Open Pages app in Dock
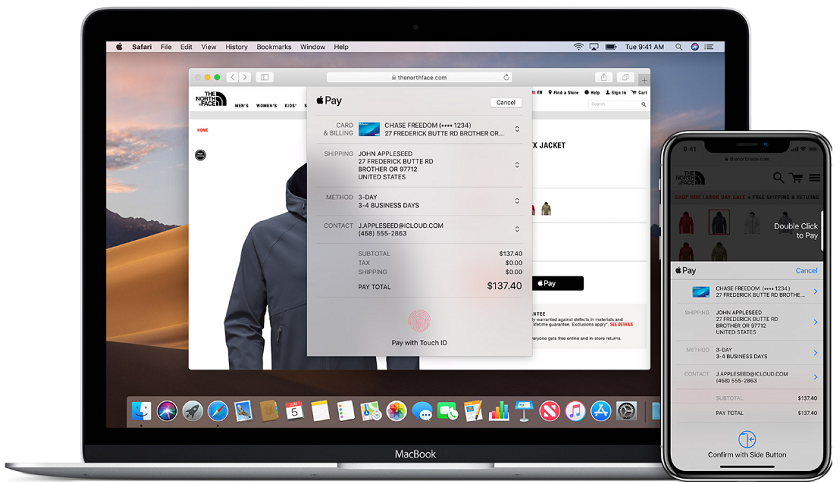 (473, 411)
